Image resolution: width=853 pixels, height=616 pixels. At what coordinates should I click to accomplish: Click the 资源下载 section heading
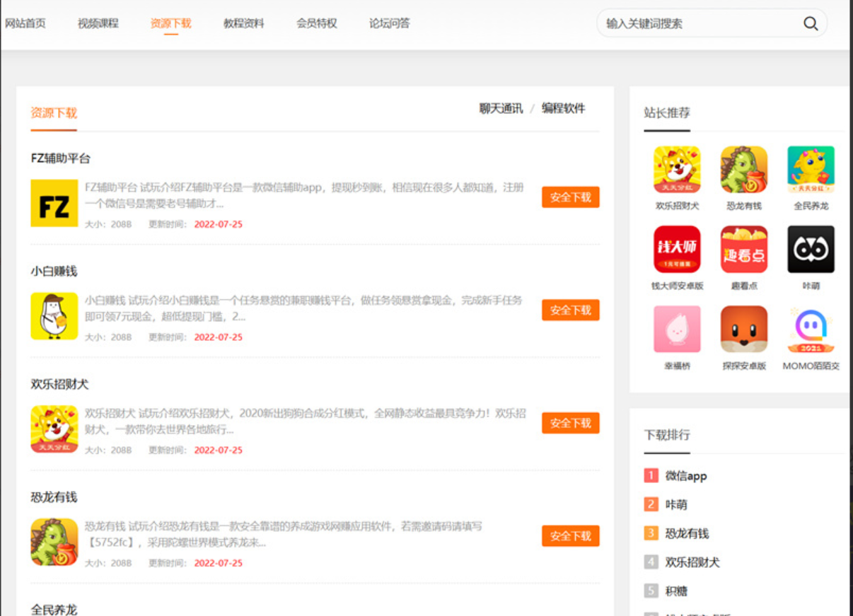point(54,112)
